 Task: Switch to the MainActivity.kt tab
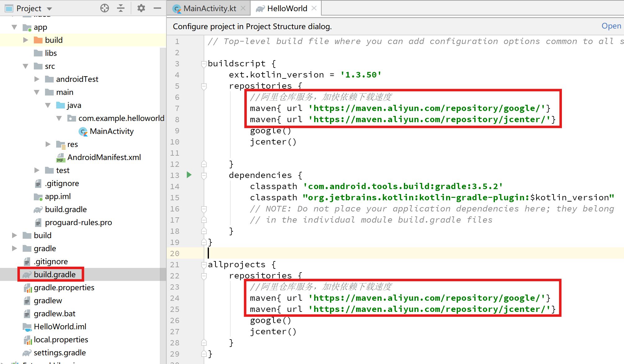210,8
